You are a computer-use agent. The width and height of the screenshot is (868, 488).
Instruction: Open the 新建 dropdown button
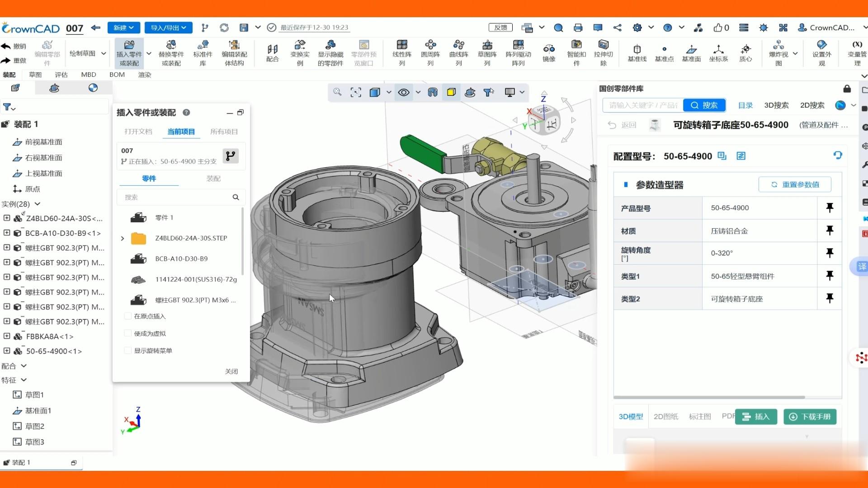[123, 28]
